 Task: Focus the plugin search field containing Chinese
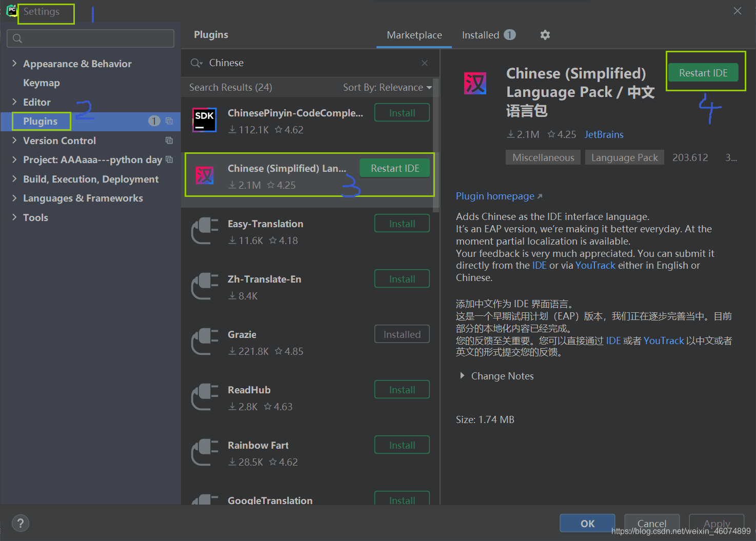[x=310, y=63]
